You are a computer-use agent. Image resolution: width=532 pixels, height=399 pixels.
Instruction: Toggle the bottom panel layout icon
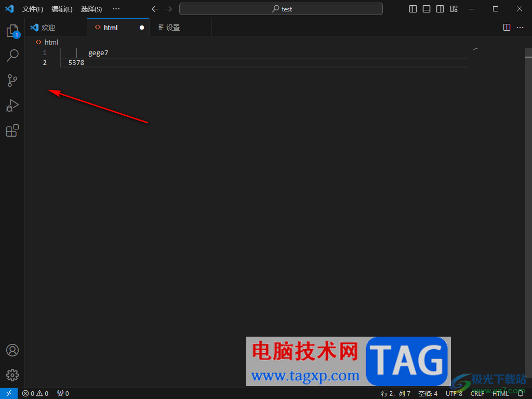427,9
